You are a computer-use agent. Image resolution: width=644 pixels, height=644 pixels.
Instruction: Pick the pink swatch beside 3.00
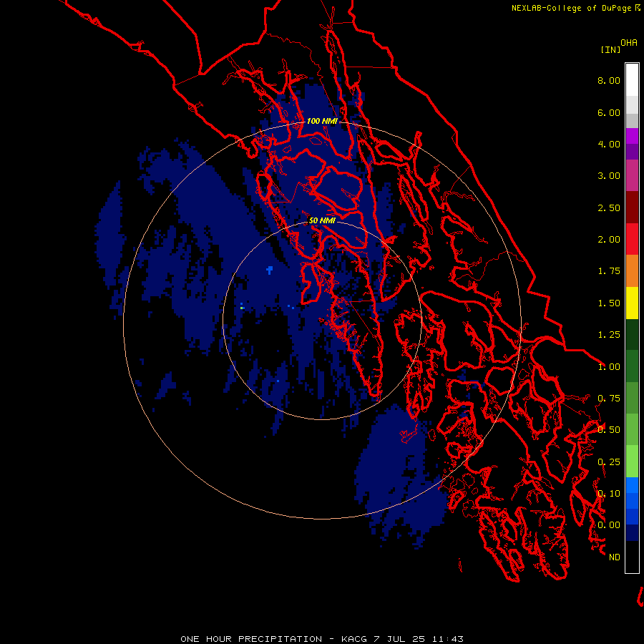tap(632, 175)
